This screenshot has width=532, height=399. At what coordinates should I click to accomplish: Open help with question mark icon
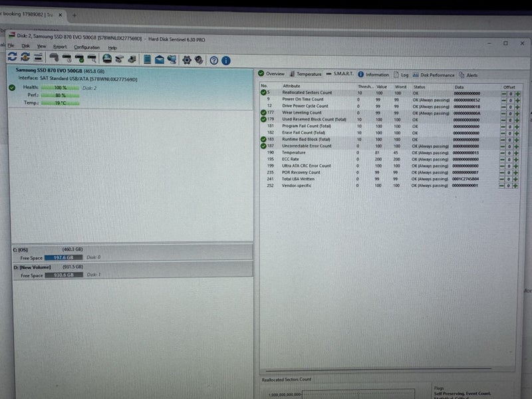pos(213,61)
